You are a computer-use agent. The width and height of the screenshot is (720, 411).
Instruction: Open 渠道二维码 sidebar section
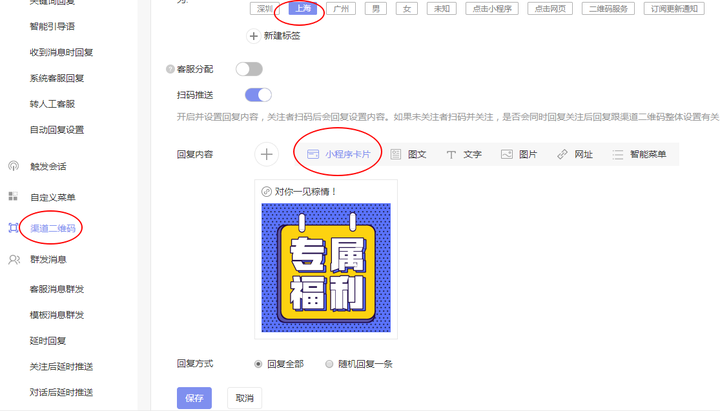tap(53, 228)
